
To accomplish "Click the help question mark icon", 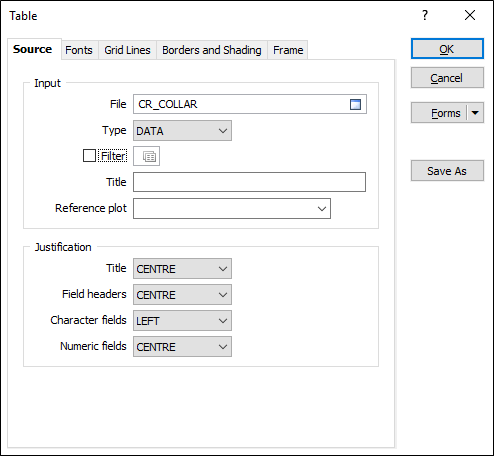I will pos(425,15).
